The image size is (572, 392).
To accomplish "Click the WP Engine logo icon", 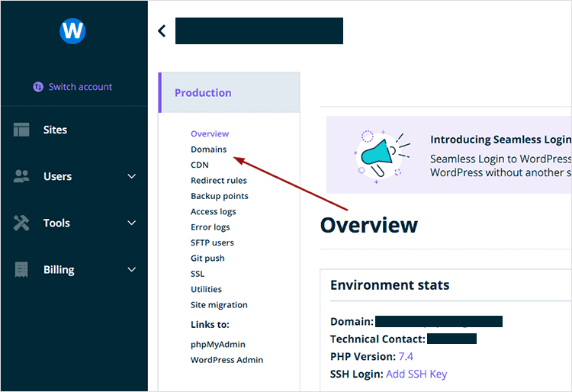I will point(72,31).
